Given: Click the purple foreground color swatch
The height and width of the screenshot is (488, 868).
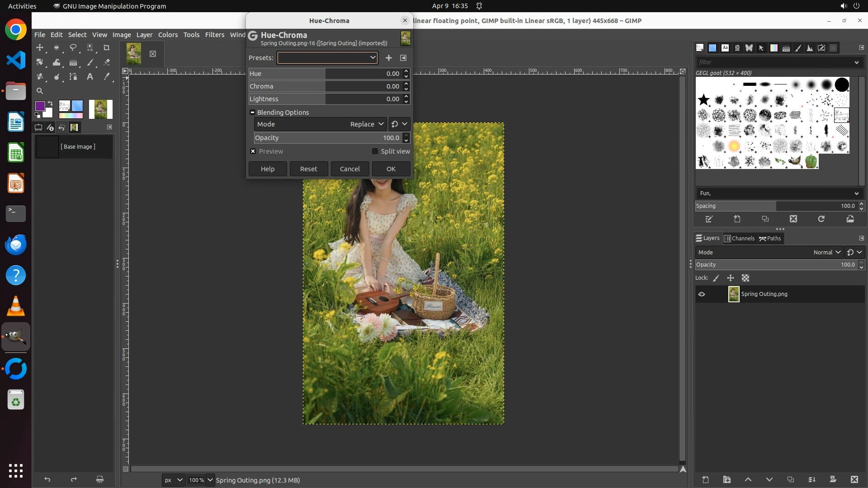Looking at the screenshot, I should (40, 106).
